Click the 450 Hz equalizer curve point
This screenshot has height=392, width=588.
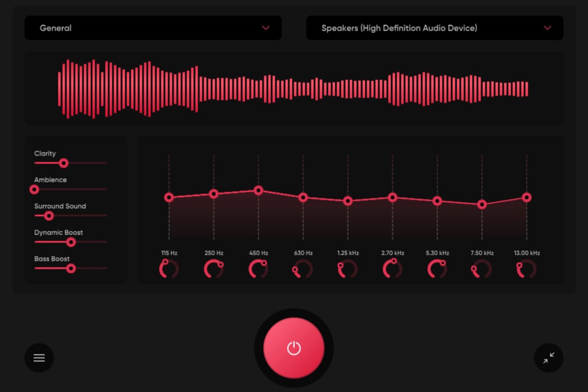tap(258, 190)
